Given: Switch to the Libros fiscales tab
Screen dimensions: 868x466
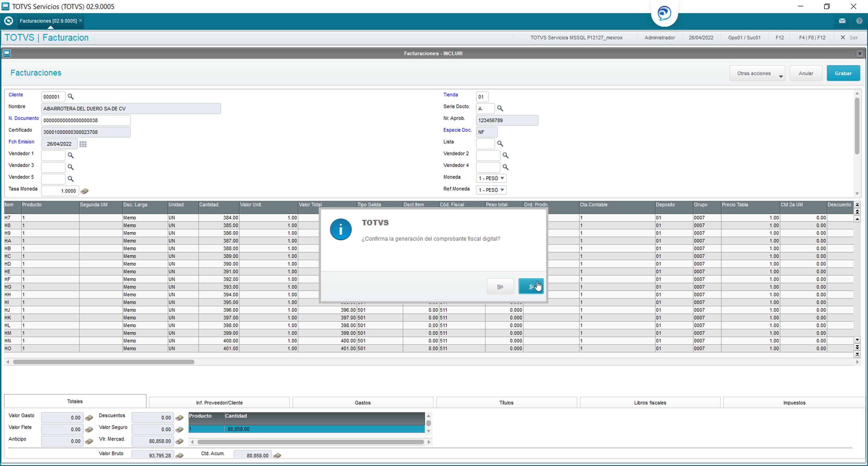Looking at the screenshot, I should [650, 403].
